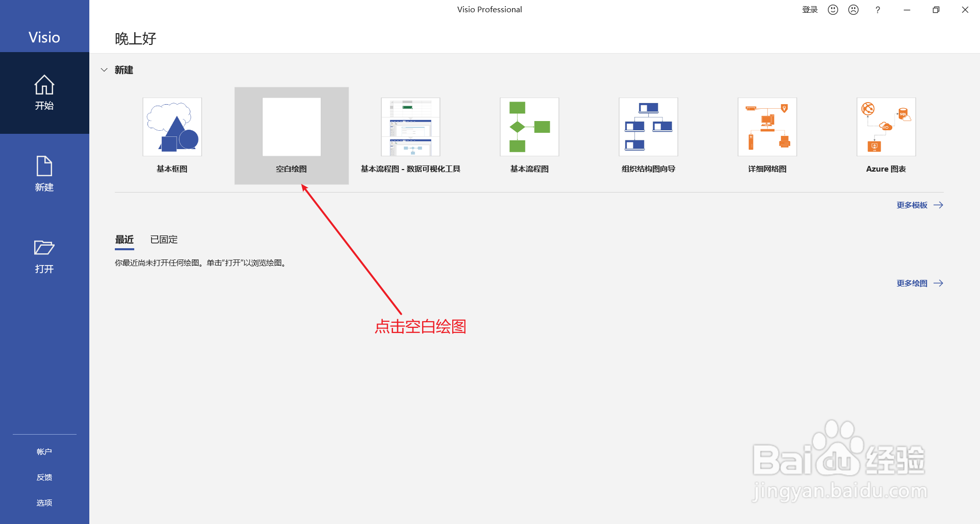Screen dimensions: 980x524
Task: Restore down the Visio window
Action: (936, 10)
